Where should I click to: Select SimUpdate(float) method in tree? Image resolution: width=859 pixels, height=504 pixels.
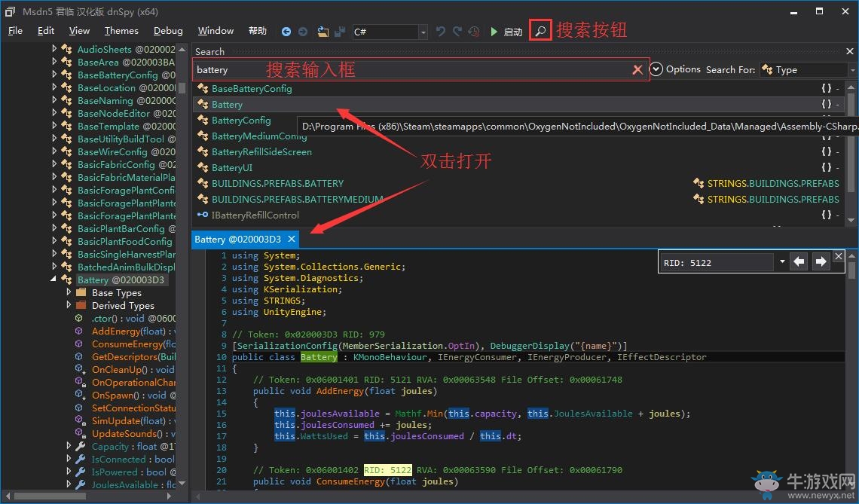133,420
